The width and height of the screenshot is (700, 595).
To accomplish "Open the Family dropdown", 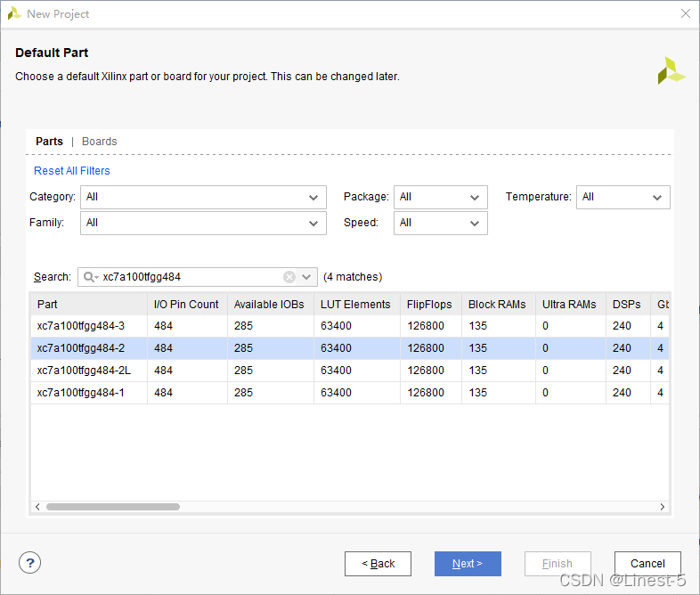I will click(203, 224).
